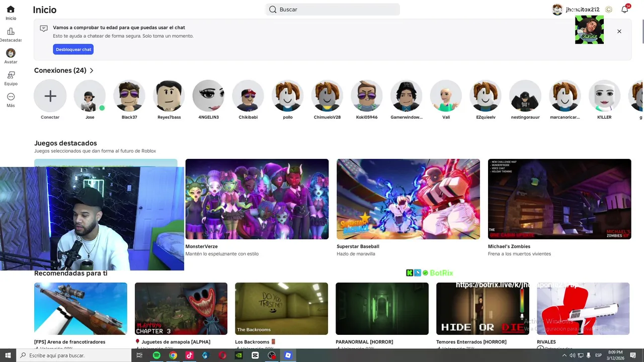Open the Arena de francotiradores thumbnail
The image size is (644, 362).
(x=80, y=309)
